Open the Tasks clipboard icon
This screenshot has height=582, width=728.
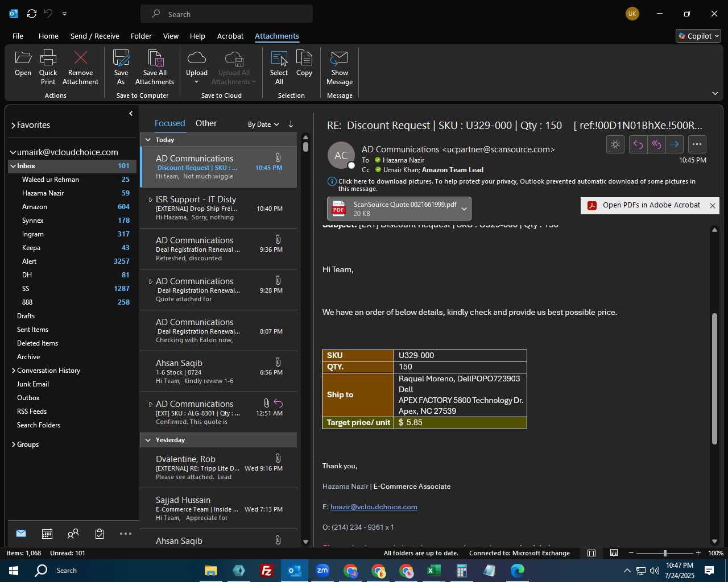pos(100,534)
